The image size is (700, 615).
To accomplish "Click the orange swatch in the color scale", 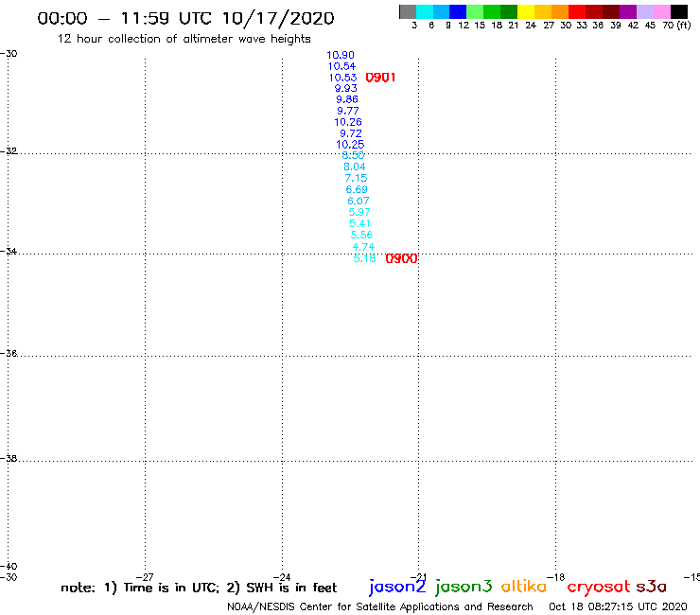I will click(x=560, y=11).
